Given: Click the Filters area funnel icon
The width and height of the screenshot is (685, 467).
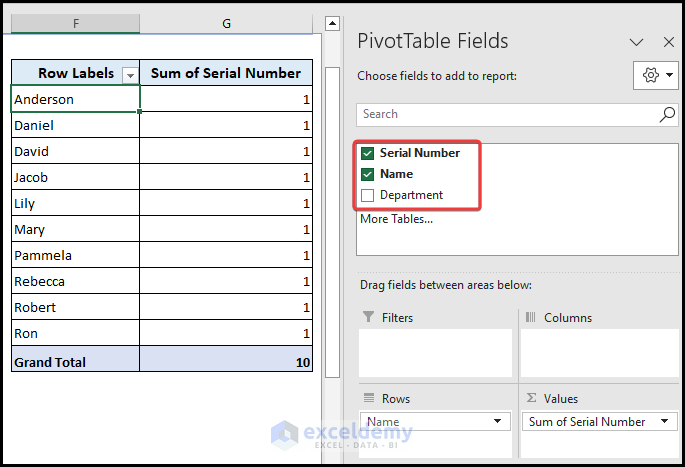Looking at the screenshot, I should pos(367,318).
